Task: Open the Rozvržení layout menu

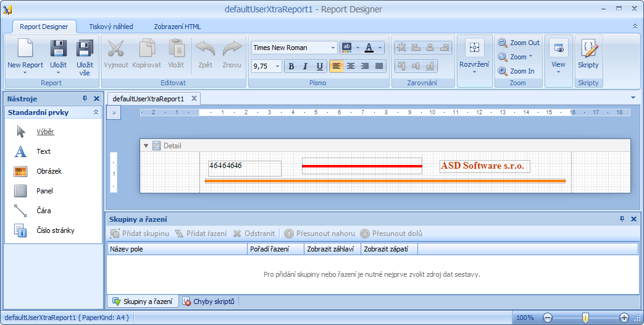Action: click(x=474, y=56)
